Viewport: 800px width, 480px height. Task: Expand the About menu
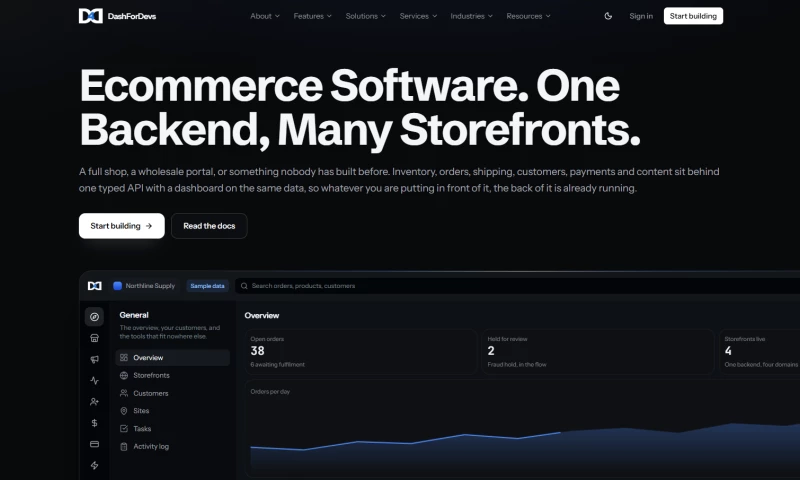[265, 16]
